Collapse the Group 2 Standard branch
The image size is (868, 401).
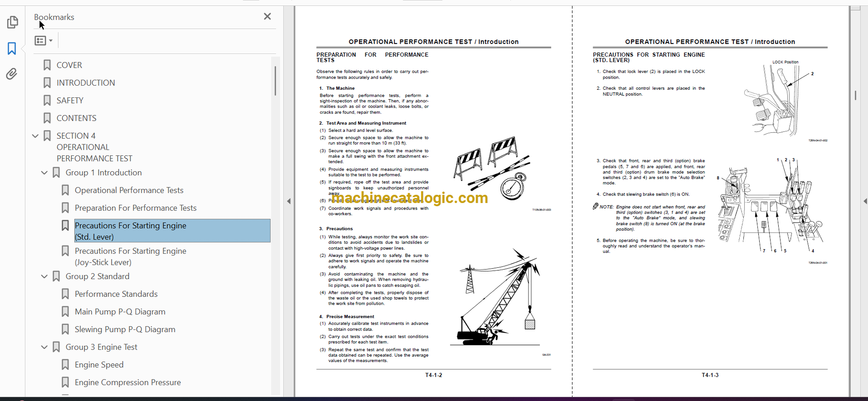point(44,276)
